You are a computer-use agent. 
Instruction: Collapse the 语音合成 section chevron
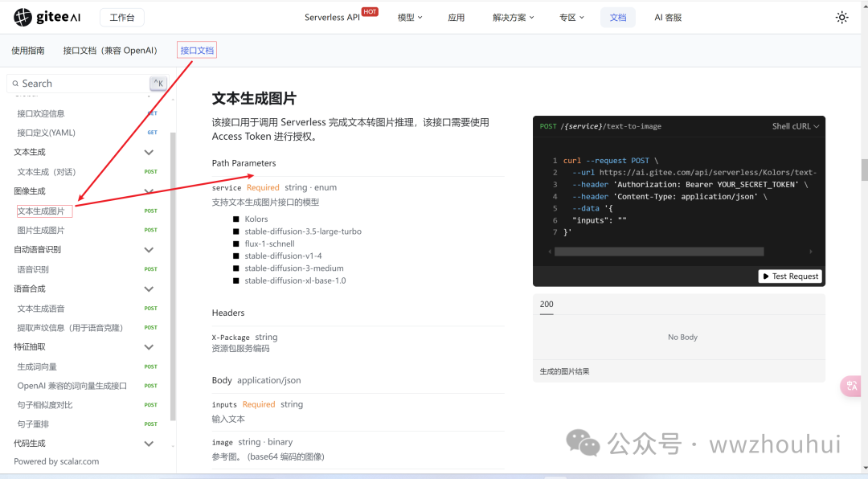pyautogui.click(x=149, y=289)
